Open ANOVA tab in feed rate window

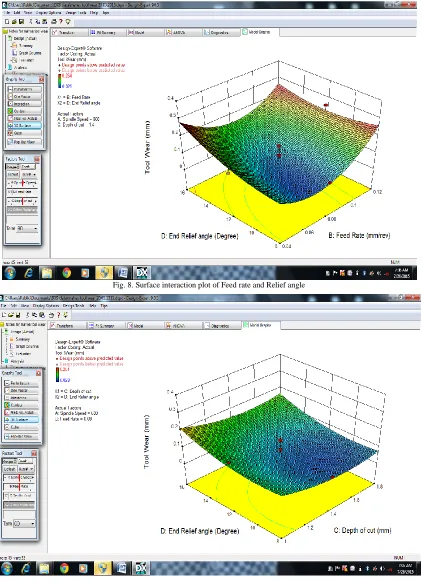pyautogui.click(x=183, y=33)
